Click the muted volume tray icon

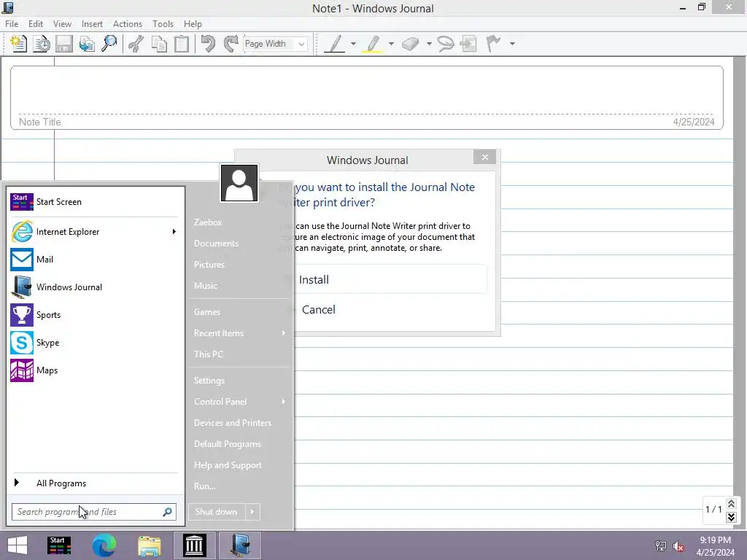coord(678,545)
